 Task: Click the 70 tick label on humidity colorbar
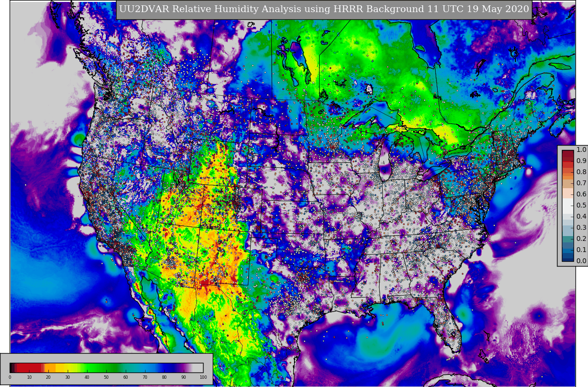(x=145, y=377)
